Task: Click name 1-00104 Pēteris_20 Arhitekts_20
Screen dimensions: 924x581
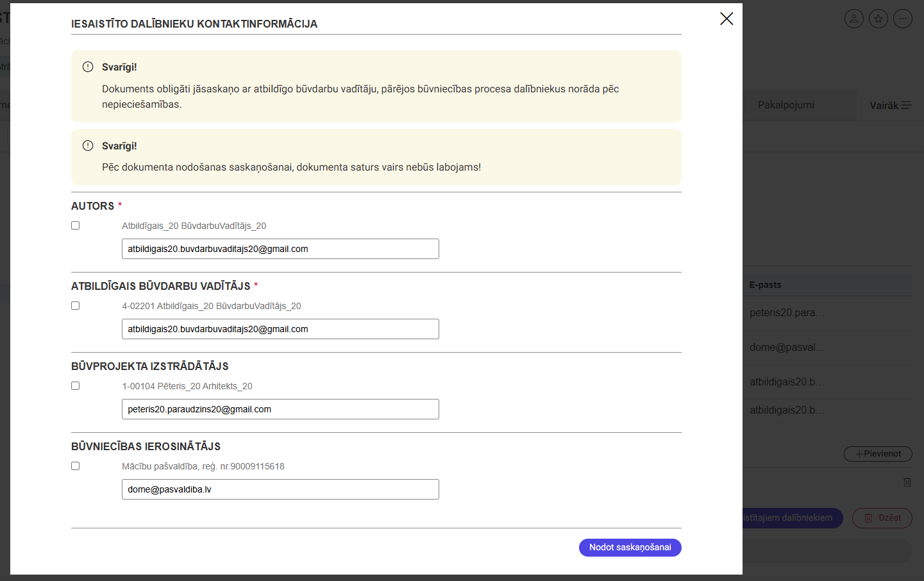Action: coord(187,386)
